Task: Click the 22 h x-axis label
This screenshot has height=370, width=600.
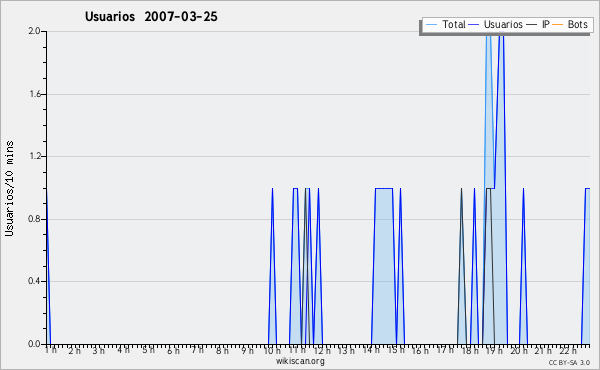Action: click(x=568, y=350)
